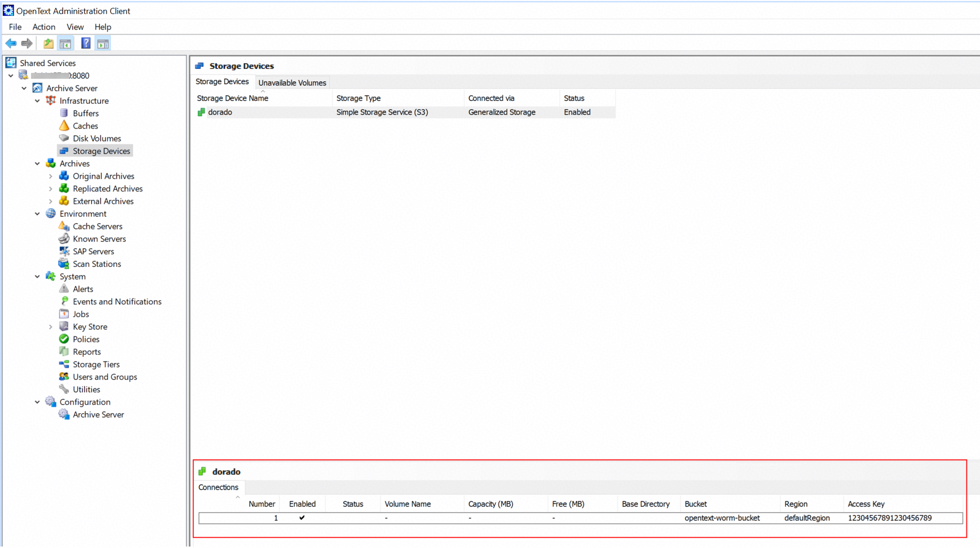Click the Users and Groups icon
Image resolution: width=980 pixels, height=548 pixels.
pyautogui.click(x=64, y=377)
